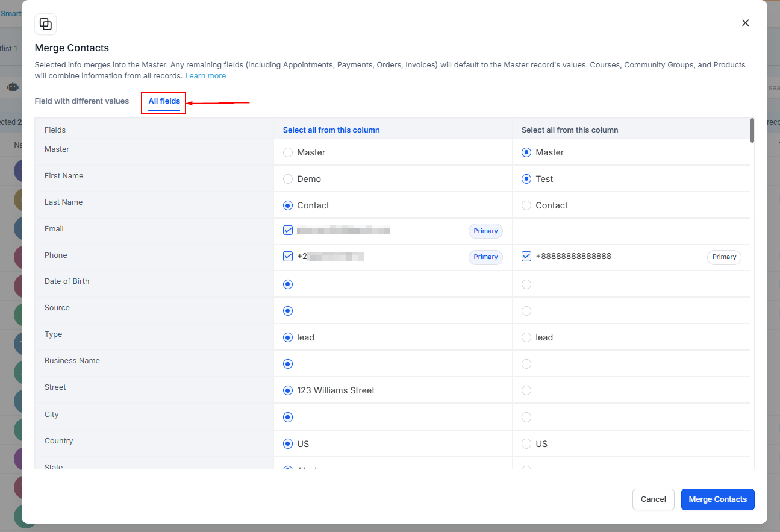The width and height of the screenshot is (780, 532).
Task: Click Primary badge beside first column phone
Action: pos(485,257)
